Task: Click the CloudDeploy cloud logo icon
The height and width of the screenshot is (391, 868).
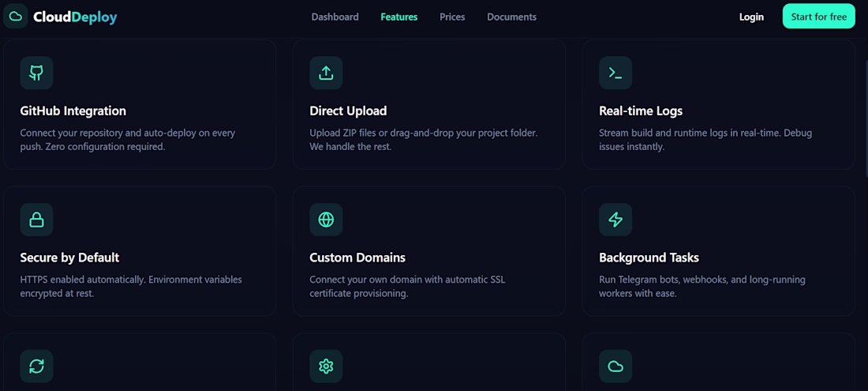Action: 16,16
